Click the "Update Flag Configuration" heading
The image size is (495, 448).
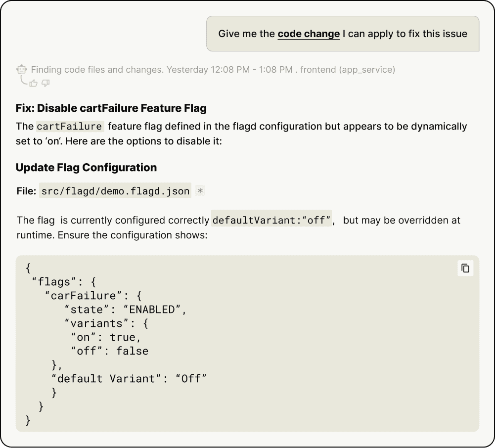click(86, 167)
